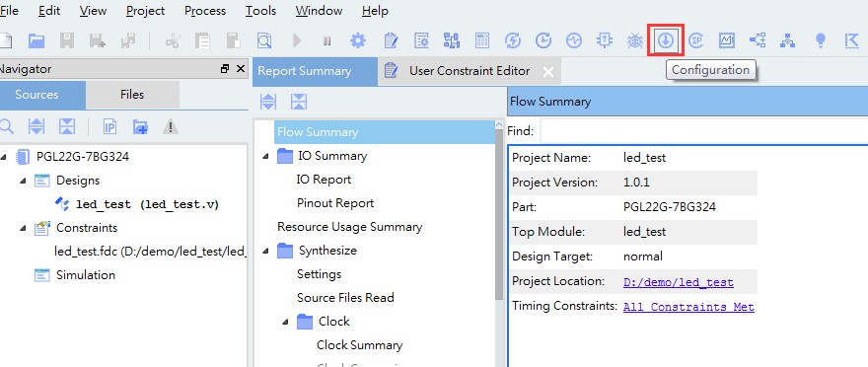The width and height of the screenshot is (868, 367).
Task: Click the Save As disk-with-plus icon
Action: pyautogui.click(x=98, y=39)
